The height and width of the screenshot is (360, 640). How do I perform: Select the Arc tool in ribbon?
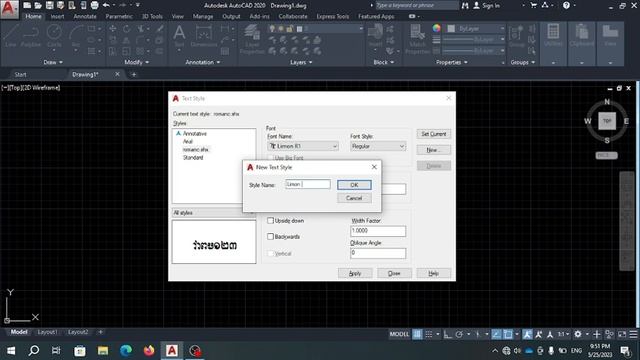pos(76,36)
